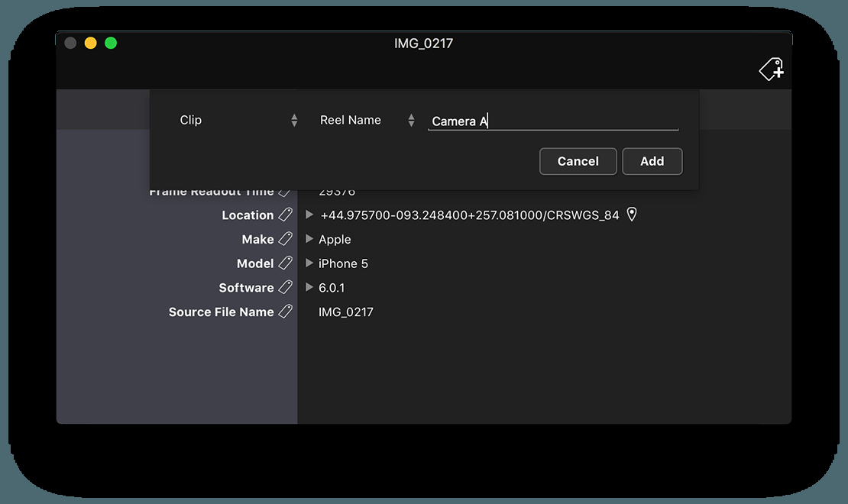Screen dimensions: 848x504
Task: Expand the Software 6.0.1 disclosure triangle
Action: tap(309, 288)
